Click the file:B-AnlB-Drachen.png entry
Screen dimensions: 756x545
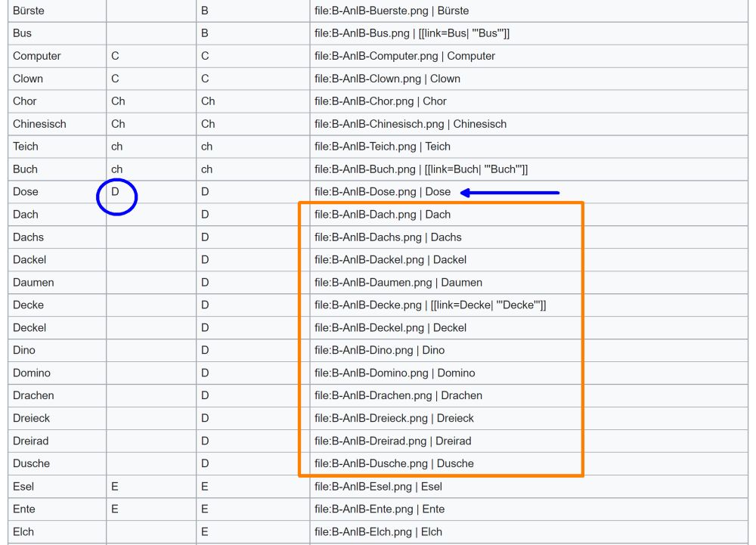pyautogui.click(x=398, y=396)
